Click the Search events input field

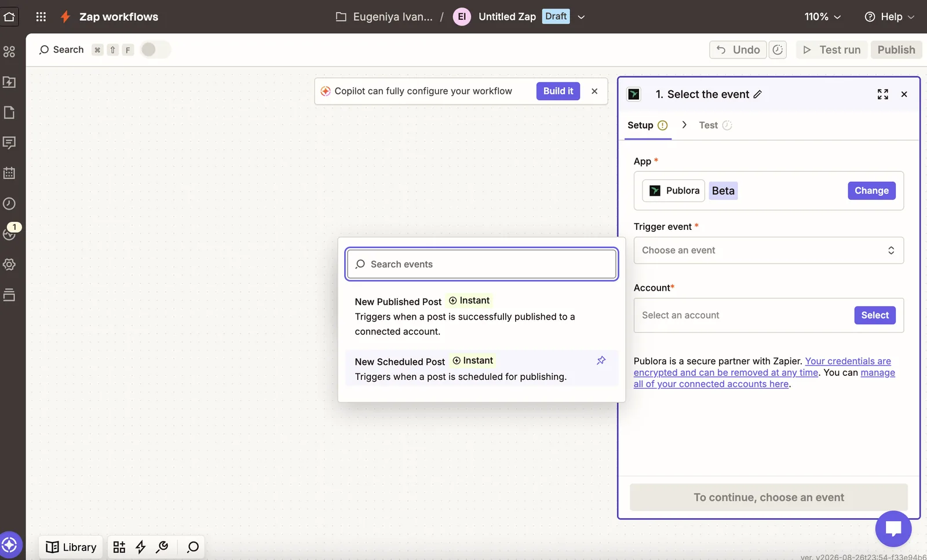[481, 264]
